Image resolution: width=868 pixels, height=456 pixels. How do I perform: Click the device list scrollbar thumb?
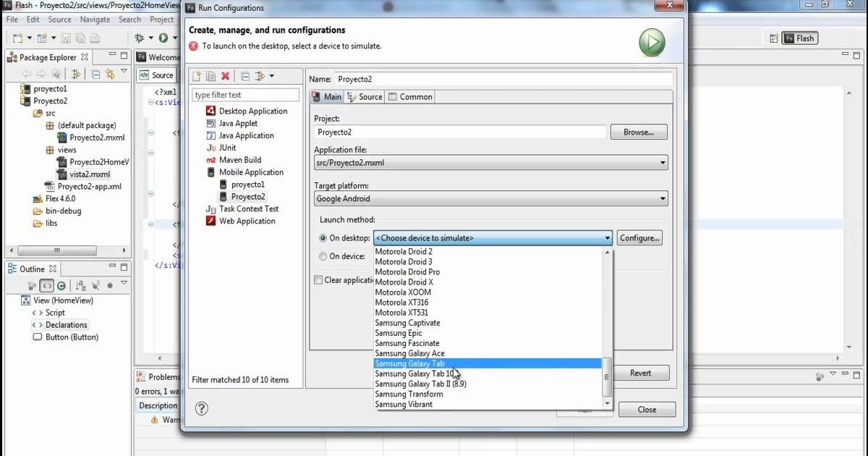pos(608,376)
